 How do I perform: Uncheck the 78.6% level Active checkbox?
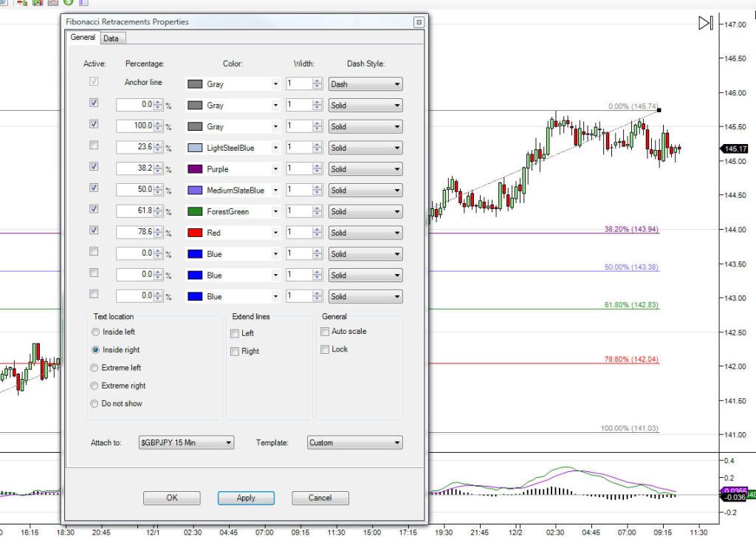[93, 230]
